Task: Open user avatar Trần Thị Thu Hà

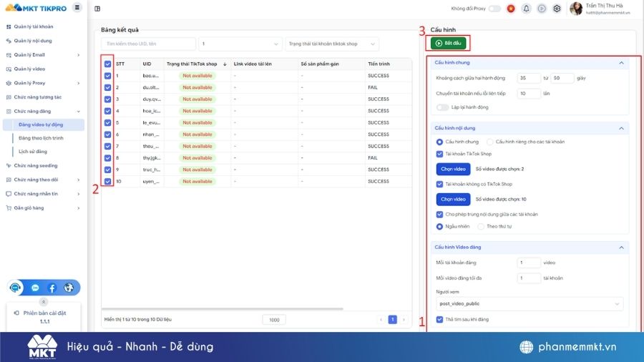Action: click(x=576, y=9)
